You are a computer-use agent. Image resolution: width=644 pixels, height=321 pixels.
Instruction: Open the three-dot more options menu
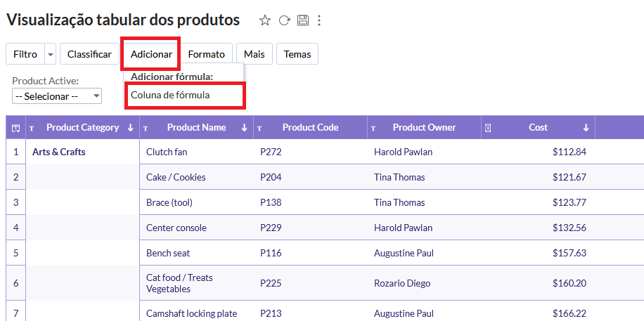coord(319,20)
